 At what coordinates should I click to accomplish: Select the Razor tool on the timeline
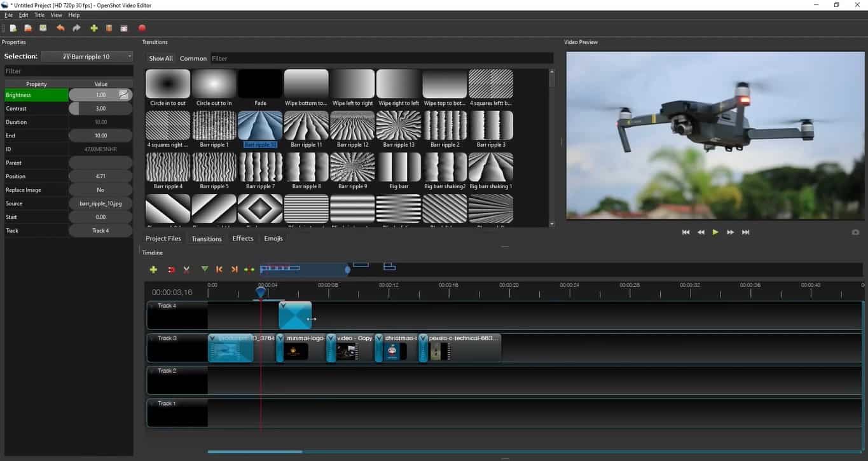coord(186,269)
